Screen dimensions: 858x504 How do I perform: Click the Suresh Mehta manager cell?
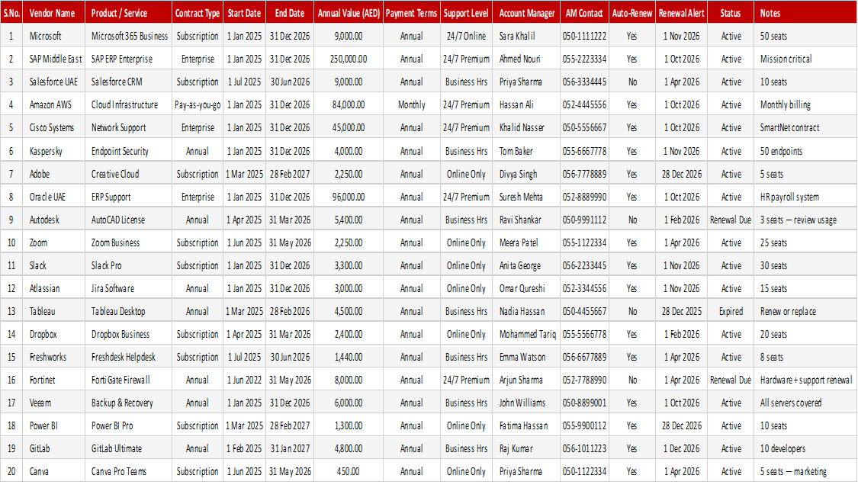click(526, 197)
